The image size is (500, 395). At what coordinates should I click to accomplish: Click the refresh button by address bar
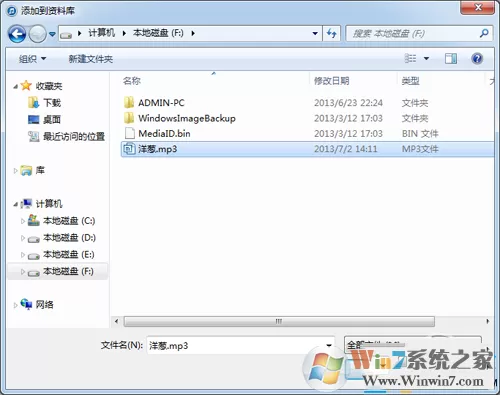tap(331, 33)
